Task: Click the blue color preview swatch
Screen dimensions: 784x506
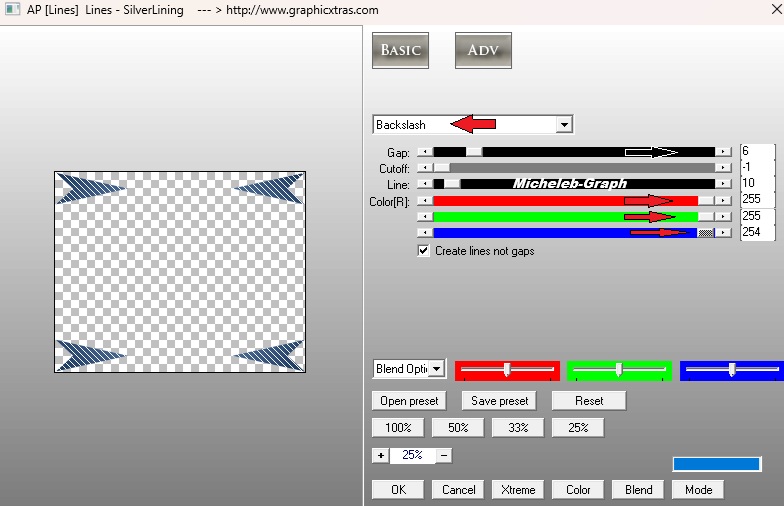Action: click(x=716, y=464)
